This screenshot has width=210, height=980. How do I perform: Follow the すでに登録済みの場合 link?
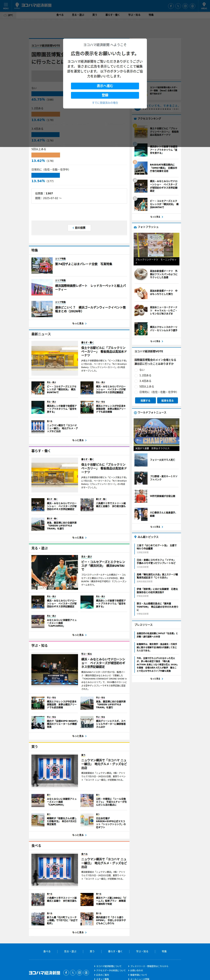[x=105, y=103]
